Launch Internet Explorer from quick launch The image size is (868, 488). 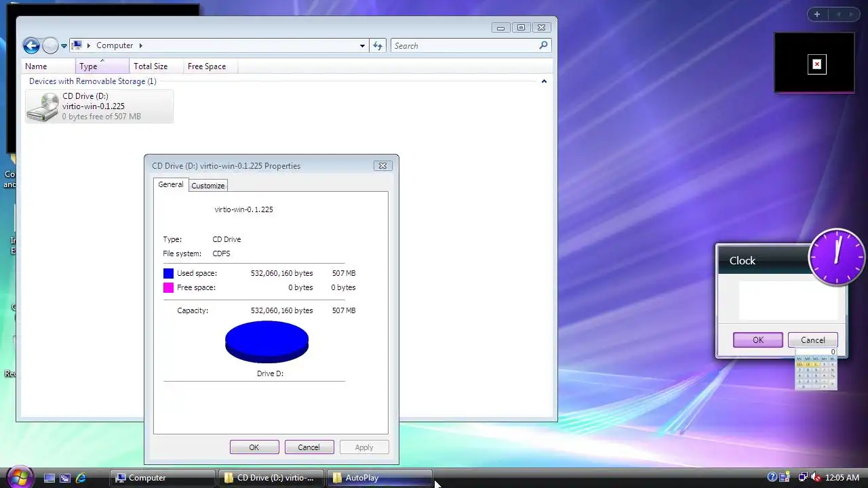(81, 478)
